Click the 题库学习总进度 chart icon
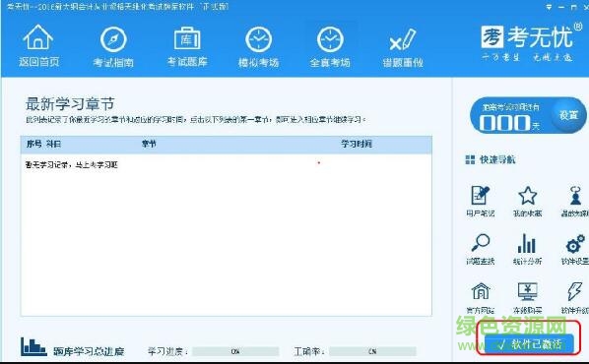The height and width of the screenshot is (364, 589). pos(33,346)
